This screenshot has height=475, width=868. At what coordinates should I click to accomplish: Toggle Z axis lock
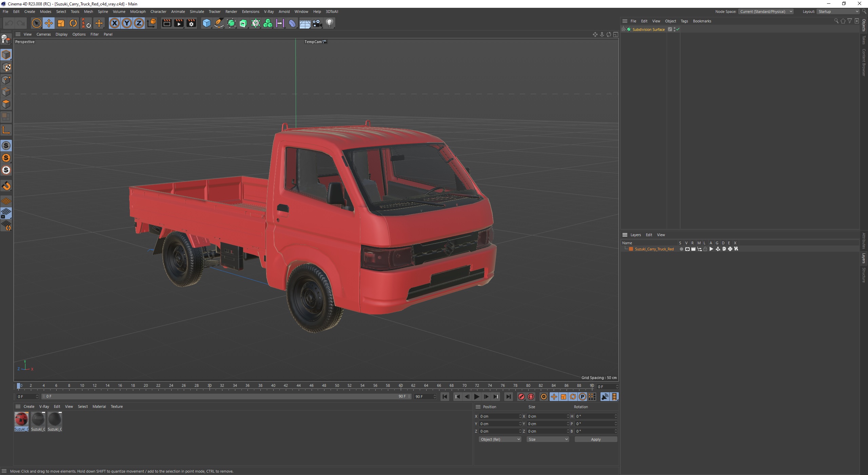(x=139, y=23)
